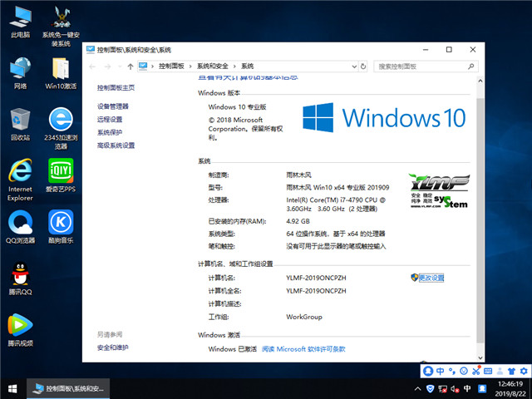Open the 酷狗音乐 desktop shortcut

[61, 223]
